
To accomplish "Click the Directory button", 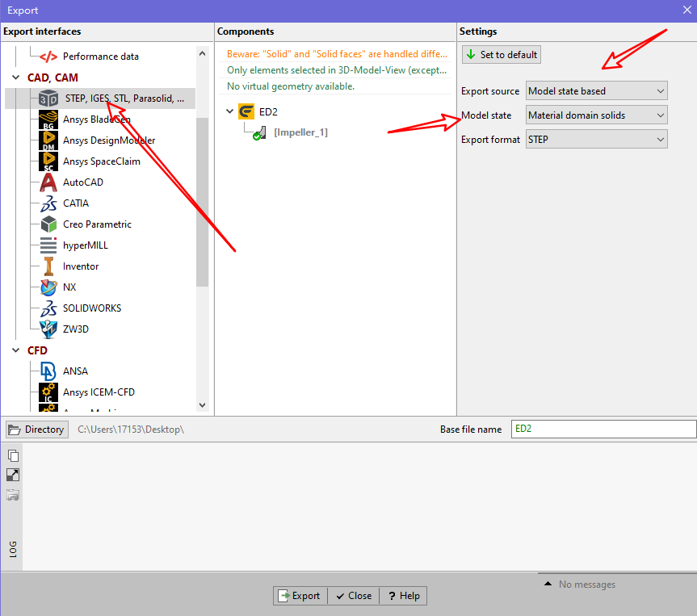I will coord(37,430).
